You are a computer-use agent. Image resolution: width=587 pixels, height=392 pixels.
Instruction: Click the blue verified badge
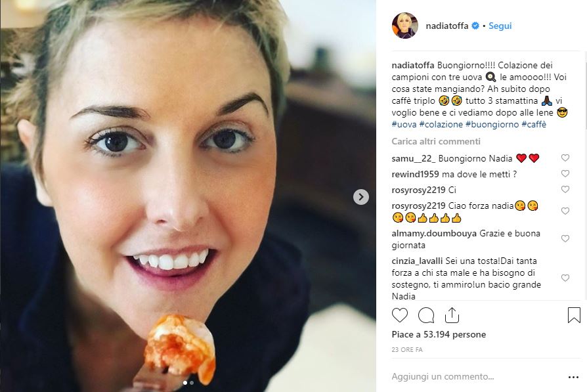click(x=475, y=26)
